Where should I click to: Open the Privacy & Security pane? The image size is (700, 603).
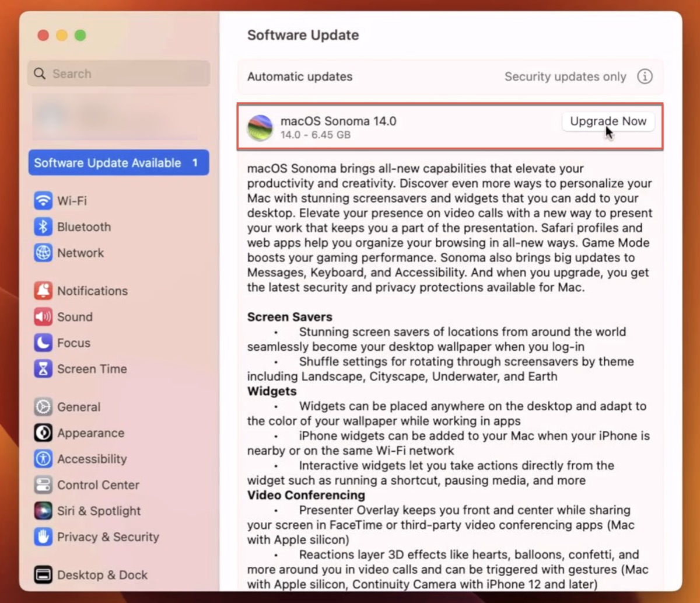[118, 537]
